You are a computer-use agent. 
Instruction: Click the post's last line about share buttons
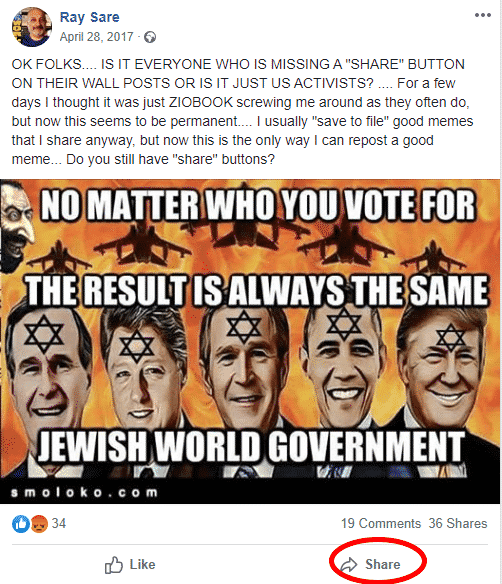pos(143,159)
